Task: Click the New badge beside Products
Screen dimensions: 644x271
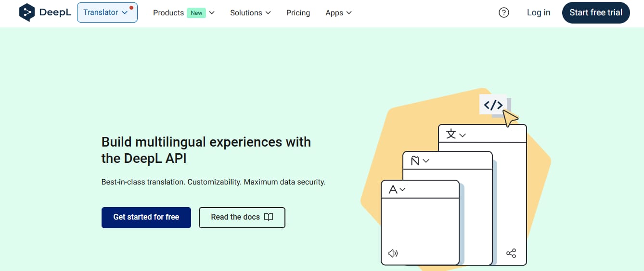Action: (196, 13)
